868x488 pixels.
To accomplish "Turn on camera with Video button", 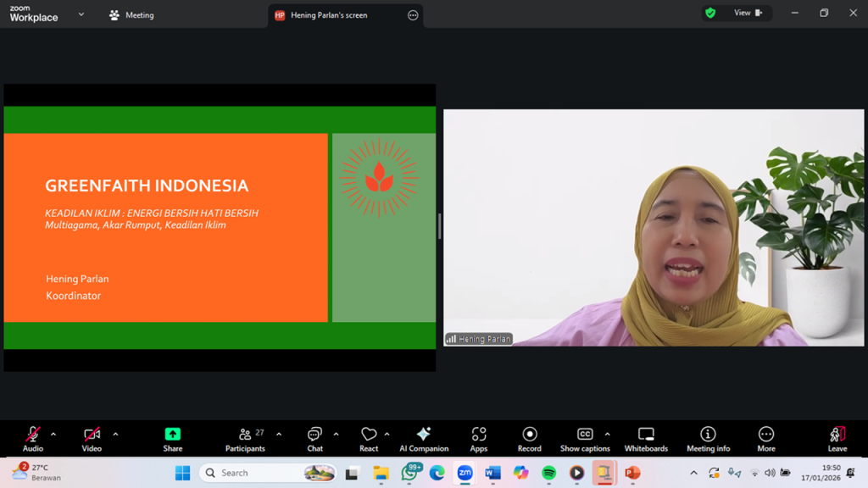I will (x=92, y=438).
